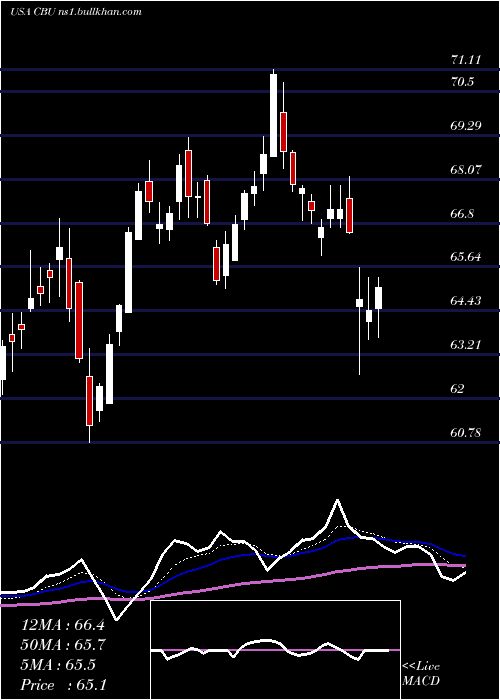
Task: Click the 5MA : 65.5 readout
Action: (58, 665)
